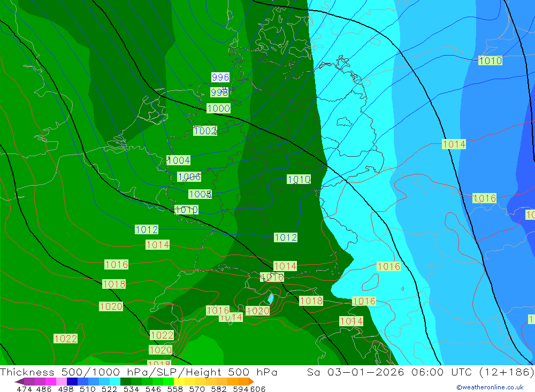Click the dark blue legend color swatch
Viewport: 535px width, 392px height.
[x=72, y=381]
